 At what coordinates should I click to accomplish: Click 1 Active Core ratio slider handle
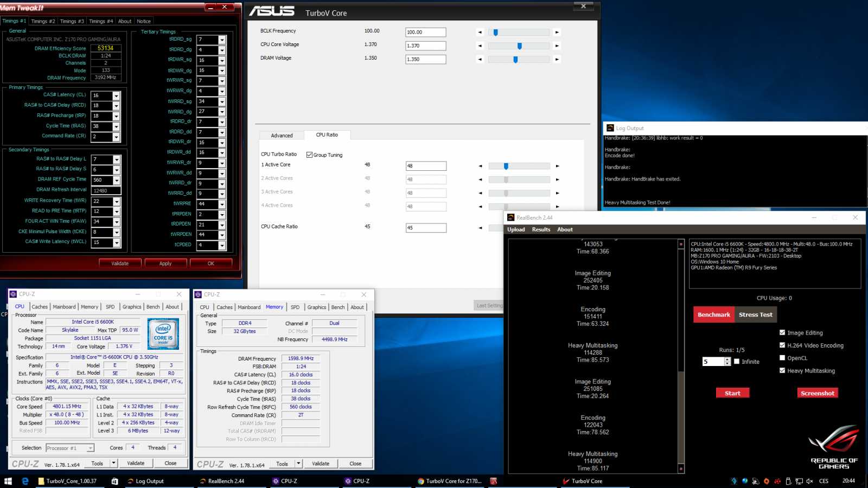point(506,166)
